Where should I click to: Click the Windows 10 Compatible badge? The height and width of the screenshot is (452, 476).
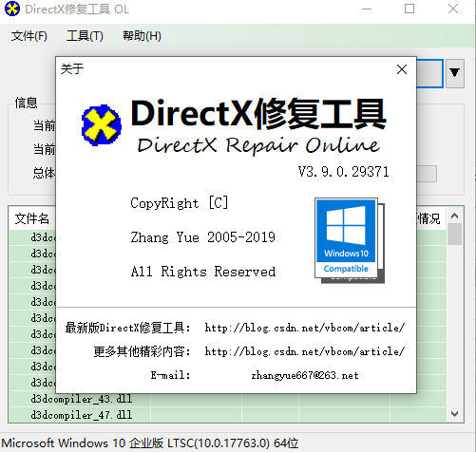350,240
